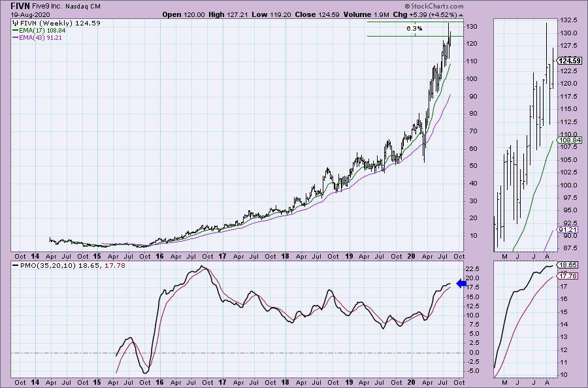Screen dimensions: 588x388
Task: Click the 19-Aug-2020 chart date
Action: (30, 15)
